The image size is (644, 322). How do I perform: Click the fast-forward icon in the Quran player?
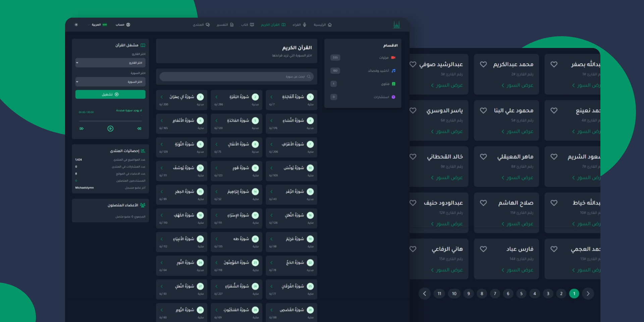(x=82, y=128)
